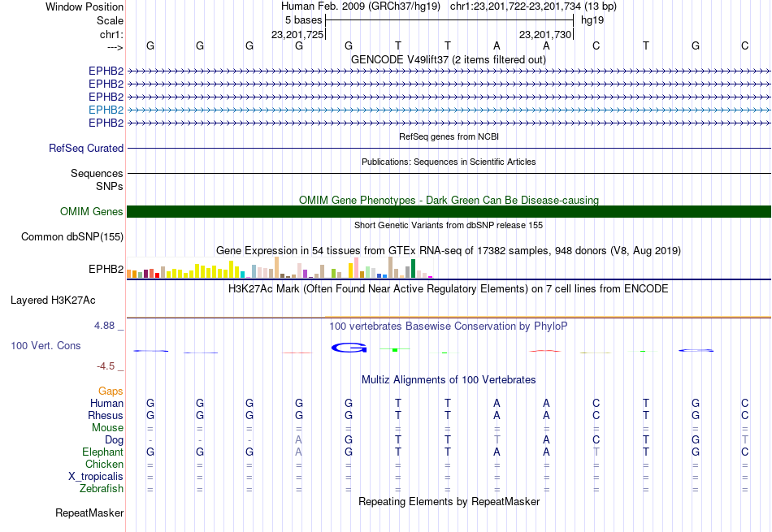The width and height of the screenshot is (772, 532).
Task: Click the hg19 label next to the scale bar
Action: 592,20
